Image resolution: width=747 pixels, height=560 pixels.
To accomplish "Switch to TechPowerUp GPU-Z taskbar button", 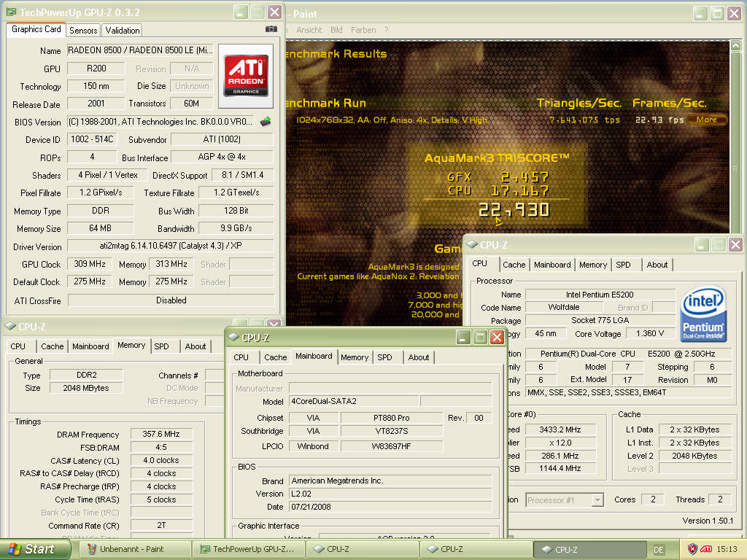I will (x=249, y=549).
